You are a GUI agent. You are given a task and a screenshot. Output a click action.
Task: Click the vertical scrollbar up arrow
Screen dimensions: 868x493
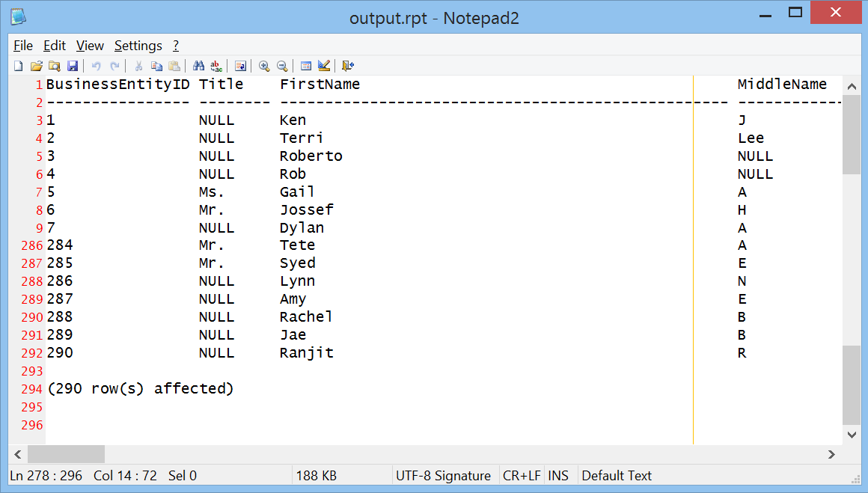tap(852, 86)
